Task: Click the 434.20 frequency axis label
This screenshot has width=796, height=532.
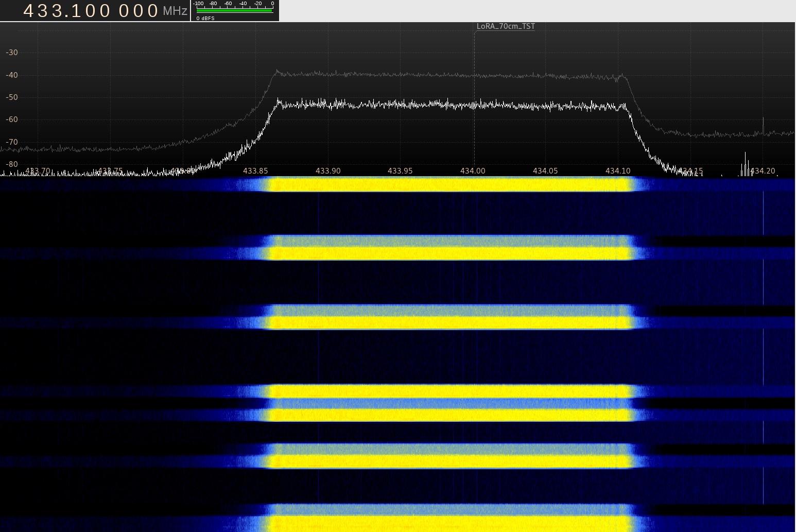Action: tap(763, 171)
